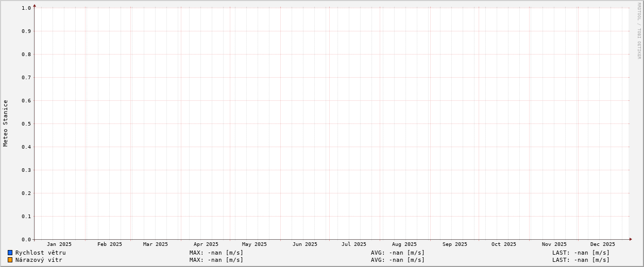Click the 0.5 Y-axis tick label

(x=26, y=123)
